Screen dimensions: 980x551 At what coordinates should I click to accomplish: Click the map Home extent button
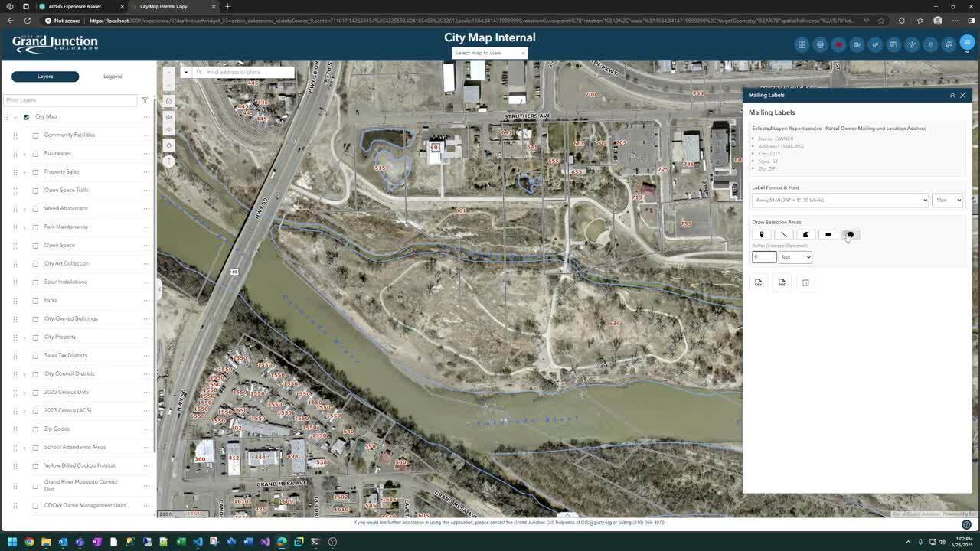coord(168,101)
